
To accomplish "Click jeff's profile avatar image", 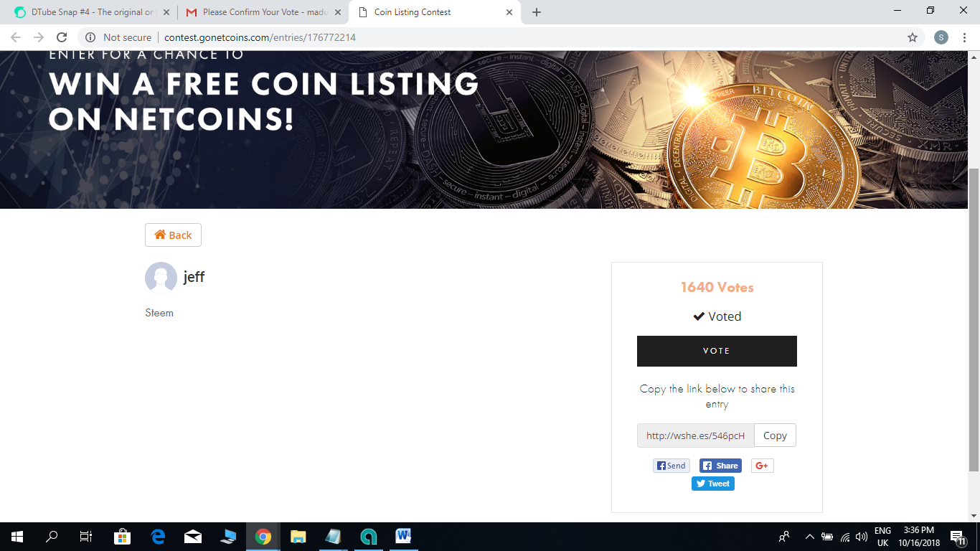I will [161, 278].
